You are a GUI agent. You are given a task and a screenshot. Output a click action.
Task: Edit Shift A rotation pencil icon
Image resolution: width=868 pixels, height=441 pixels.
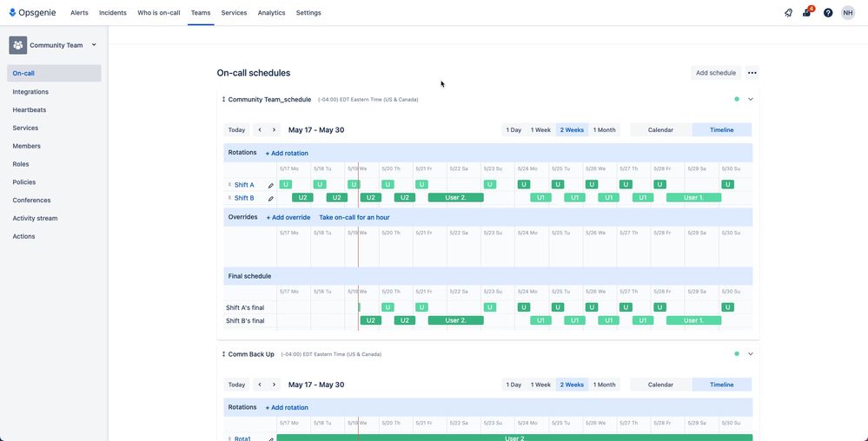[271, 186]
